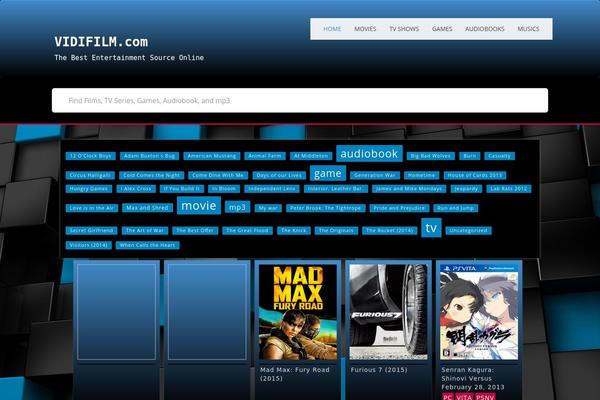Open the Lab Rats 2012 tag
600x400 pixels.
[509, 189]
